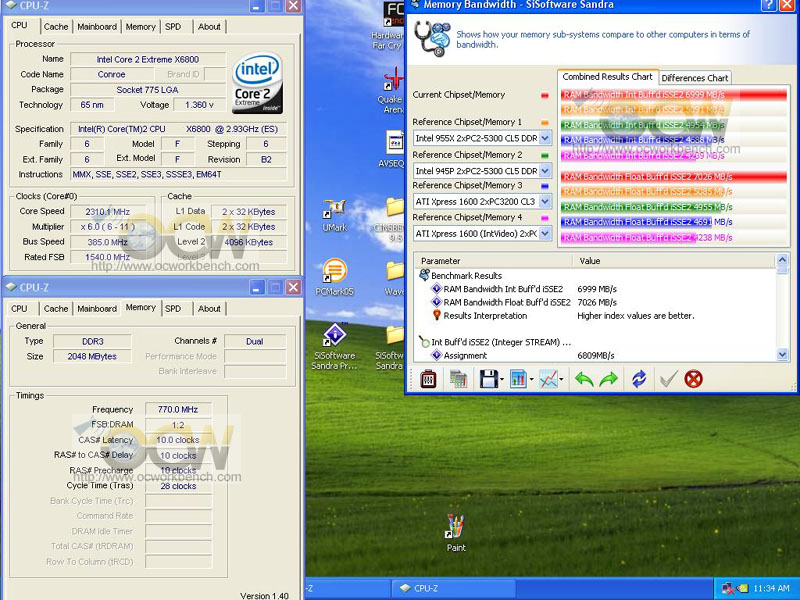Open the Cache tab in the CPU-Z processor window
The height and width of the screenshot is (600, 800).
coord(56,27)
